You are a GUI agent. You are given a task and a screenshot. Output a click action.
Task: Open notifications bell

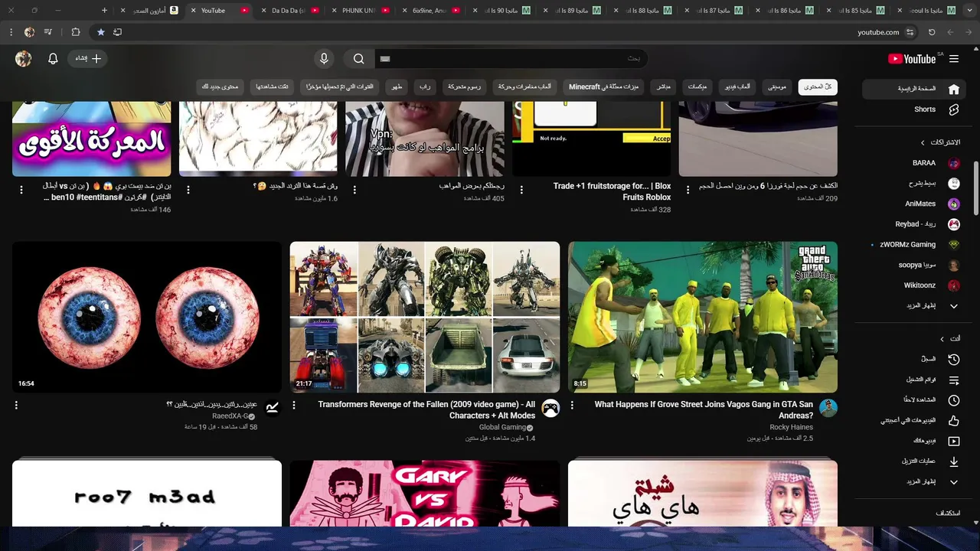coord(53,58)
